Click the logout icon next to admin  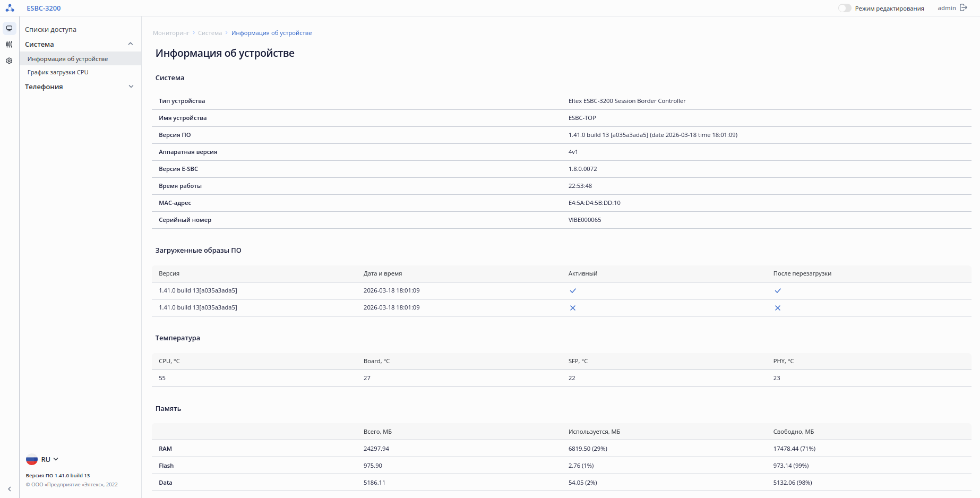click(964, 8)
